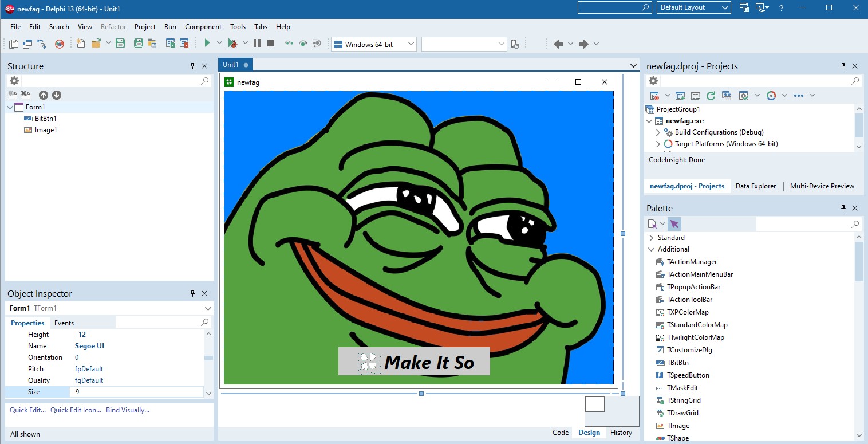Select TStringGrid in the Palette
The image size is (868, 444).
click(x=684, y=400)
